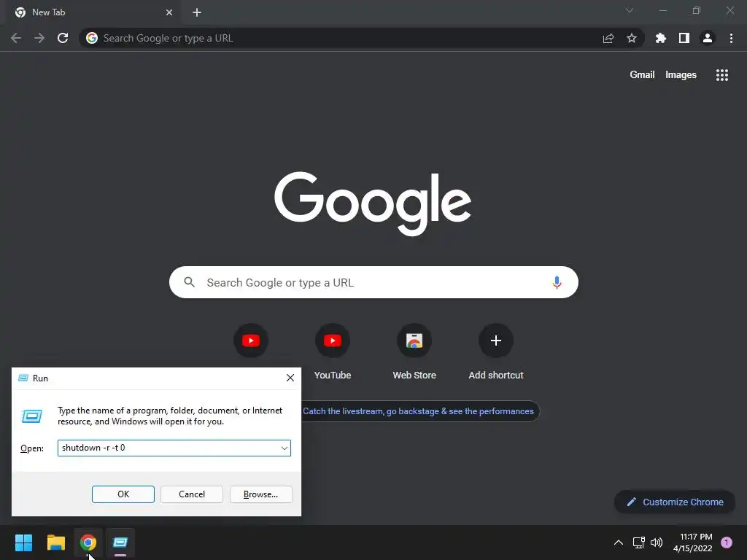
Task: Open the Chrome profile avatar icon
Action: [x=708, y=38]
